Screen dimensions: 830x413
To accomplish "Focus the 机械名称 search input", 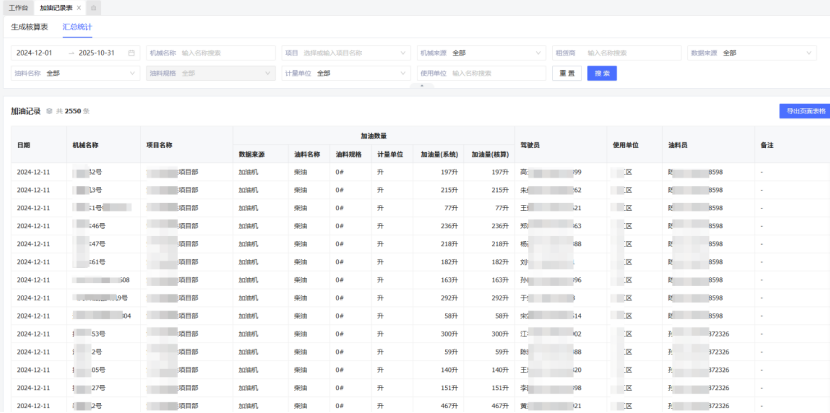I will click(211, 53).
